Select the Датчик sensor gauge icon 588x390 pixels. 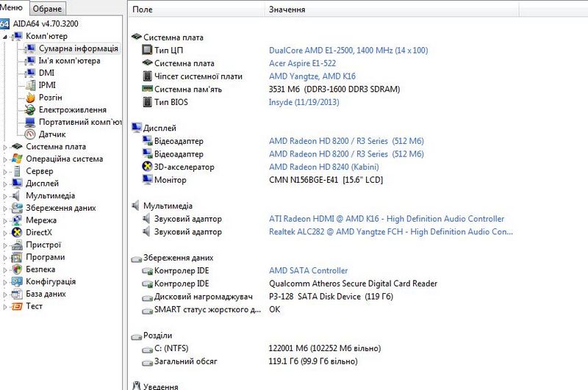[30, 134]
